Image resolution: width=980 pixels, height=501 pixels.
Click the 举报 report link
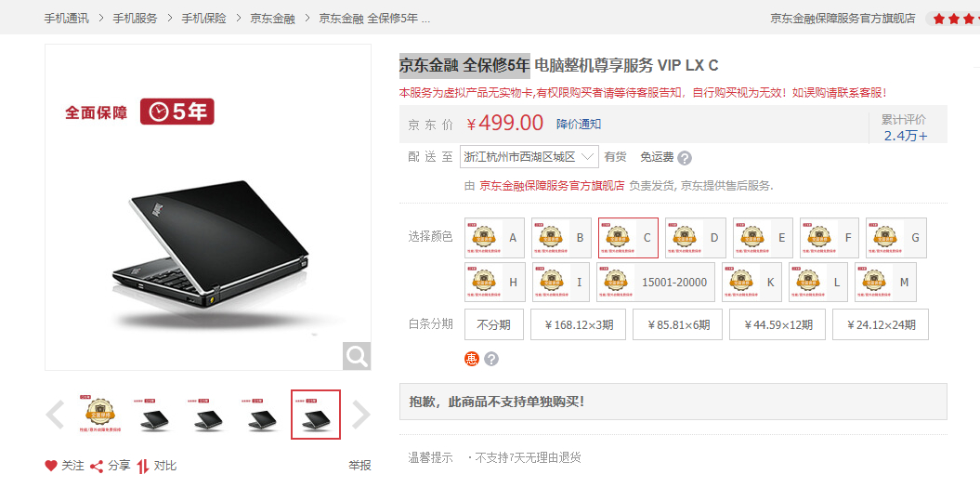coord(360,466)
